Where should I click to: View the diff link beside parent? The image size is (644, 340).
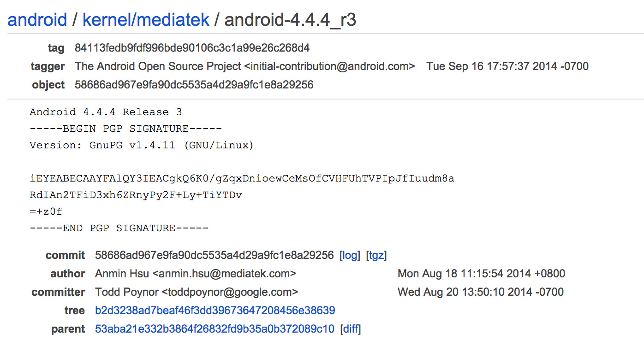click(x=350, y=329)
